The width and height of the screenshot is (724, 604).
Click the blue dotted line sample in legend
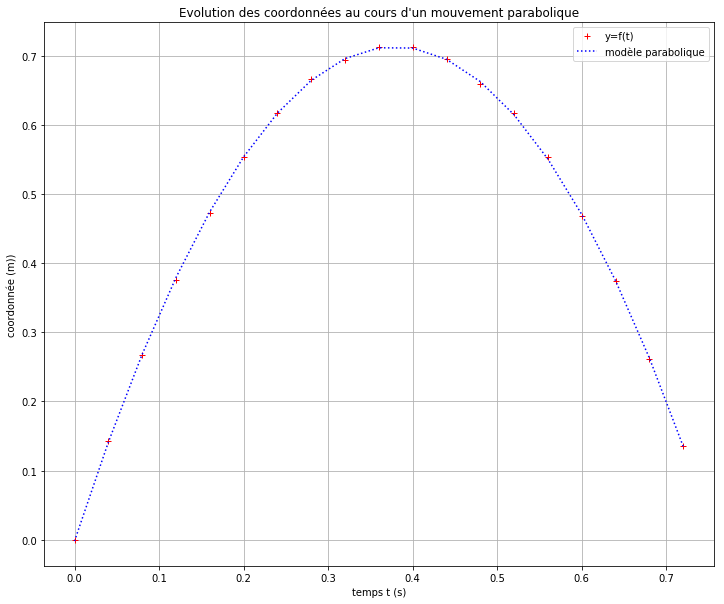(x=587, y=52)
